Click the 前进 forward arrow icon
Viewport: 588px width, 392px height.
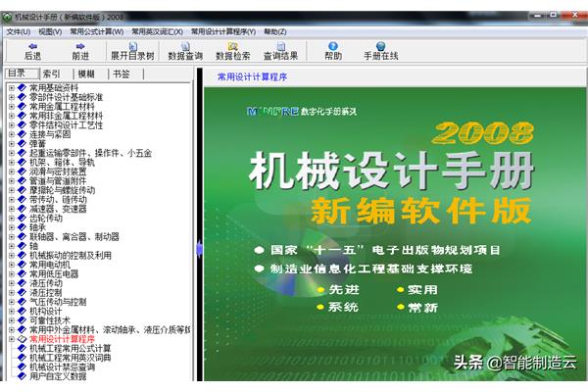tap(80, 46)
